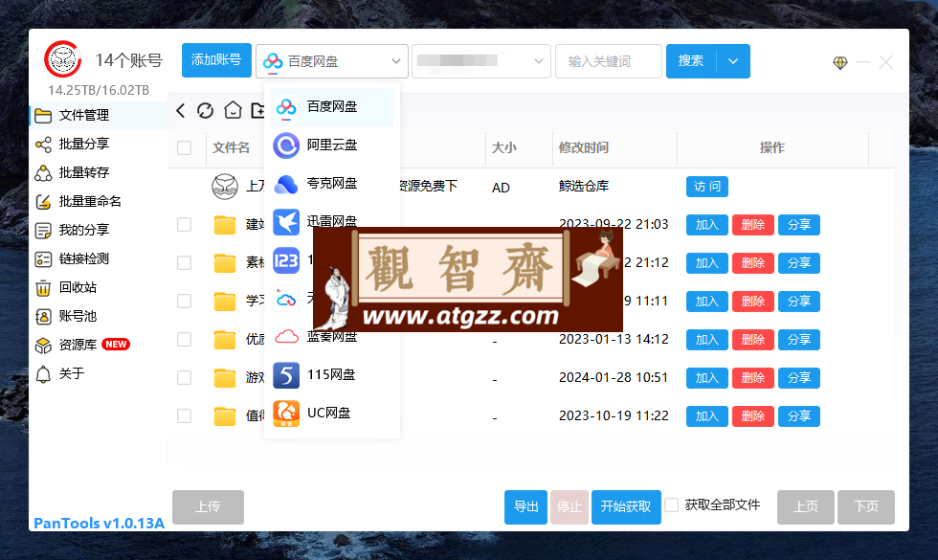Screen dimensions: 938x560
Task: Enable 获取全部文件 checkbox
Action: click(672, 505)
